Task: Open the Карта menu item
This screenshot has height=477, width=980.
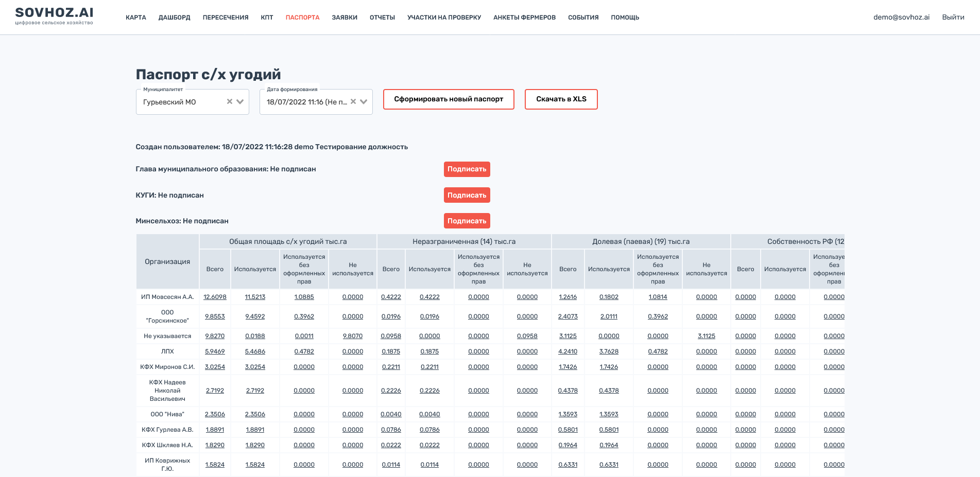Action: coord(136,17)
